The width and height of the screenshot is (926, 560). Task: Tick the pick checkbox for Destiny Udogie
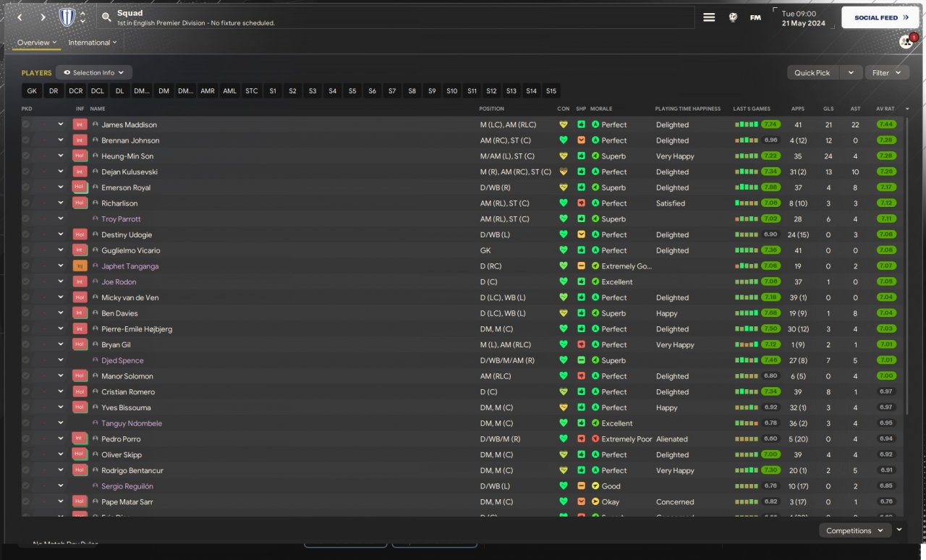point(26,234)
